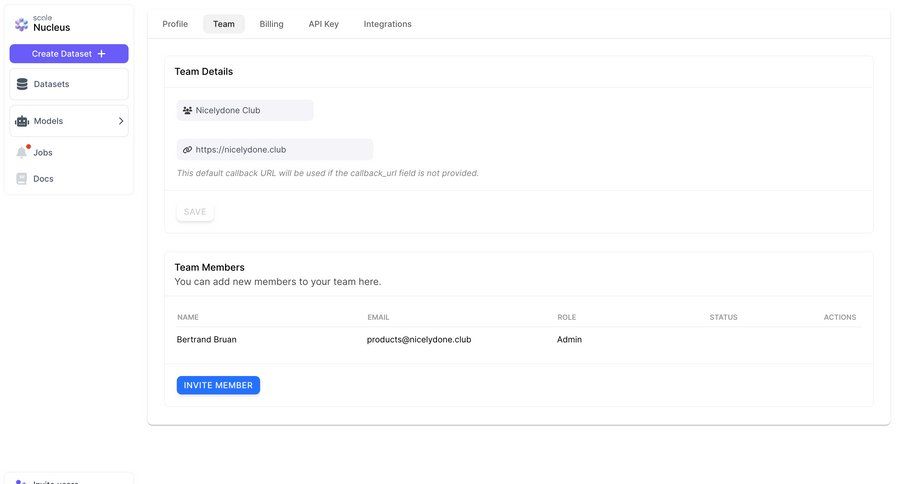Click the plus icon on Create Dataset

click(x=102, y=53)
